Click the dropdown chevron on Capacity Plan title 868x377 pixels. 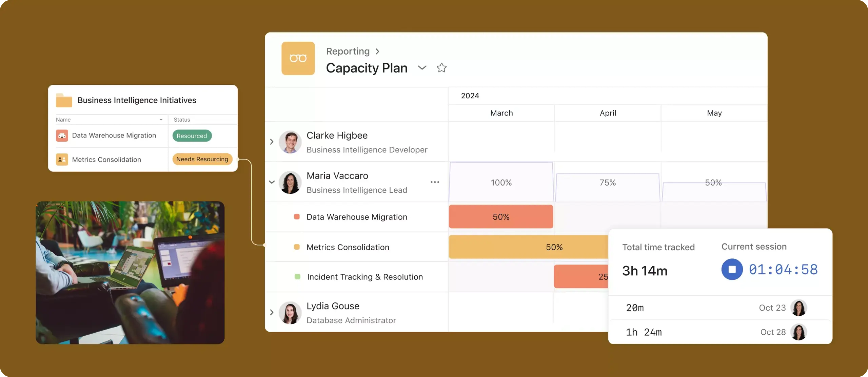click(421, 67)
